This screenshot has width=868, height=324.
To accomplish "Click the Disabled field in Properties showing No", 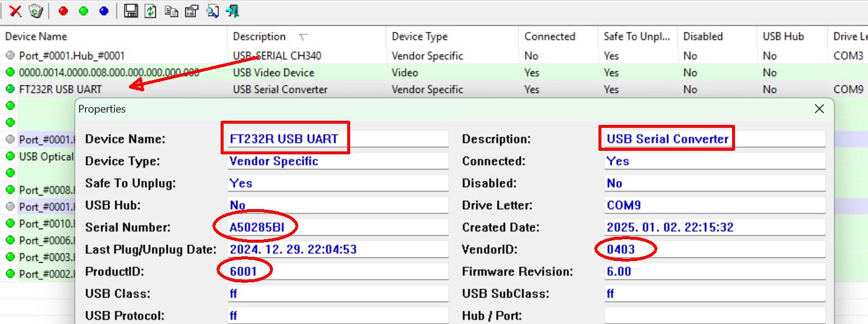I will (715, 183).
